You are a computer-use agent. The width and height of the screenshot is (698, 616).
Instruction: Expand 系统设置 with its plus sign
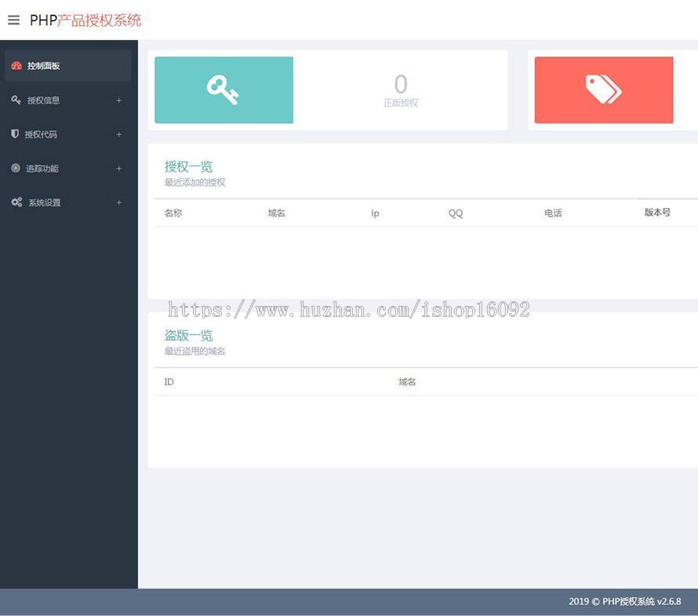pos(119,202)
